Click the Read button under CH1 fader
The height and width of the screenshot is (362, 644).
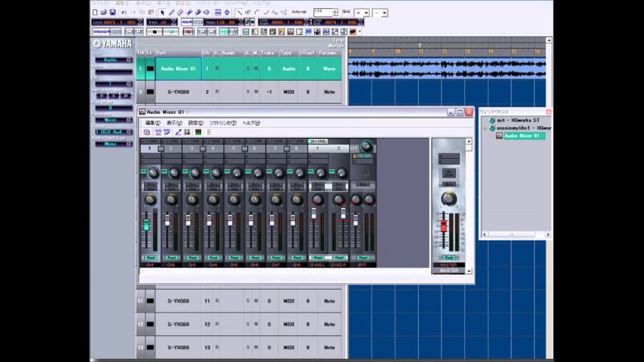[150, 257]
